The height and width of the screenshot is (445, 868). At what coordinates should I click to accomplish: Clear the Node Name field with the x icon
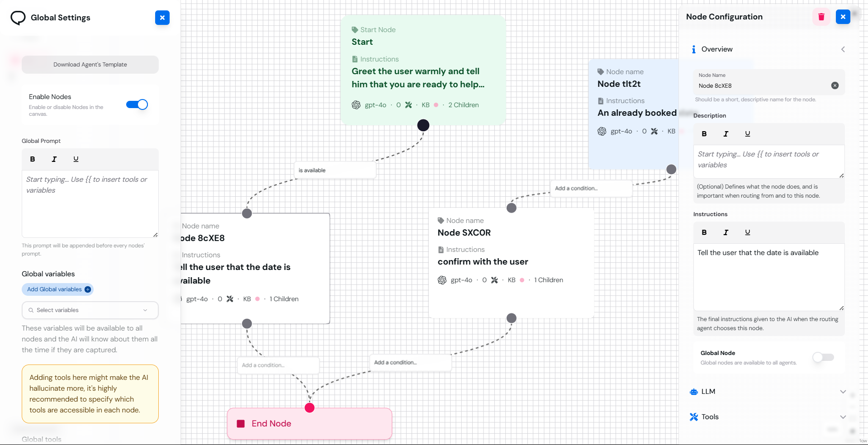(835, 85)
